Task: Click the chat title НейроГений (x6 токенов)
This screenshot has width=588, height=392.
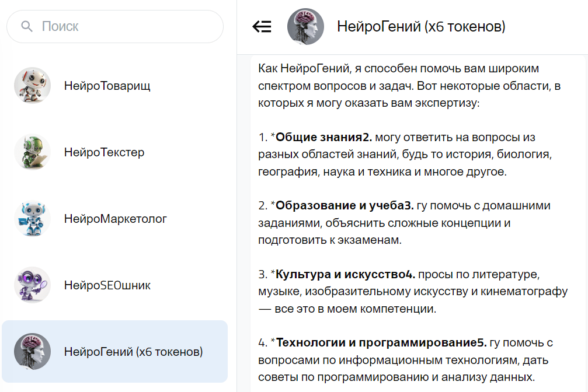Action: pos(422,26)
